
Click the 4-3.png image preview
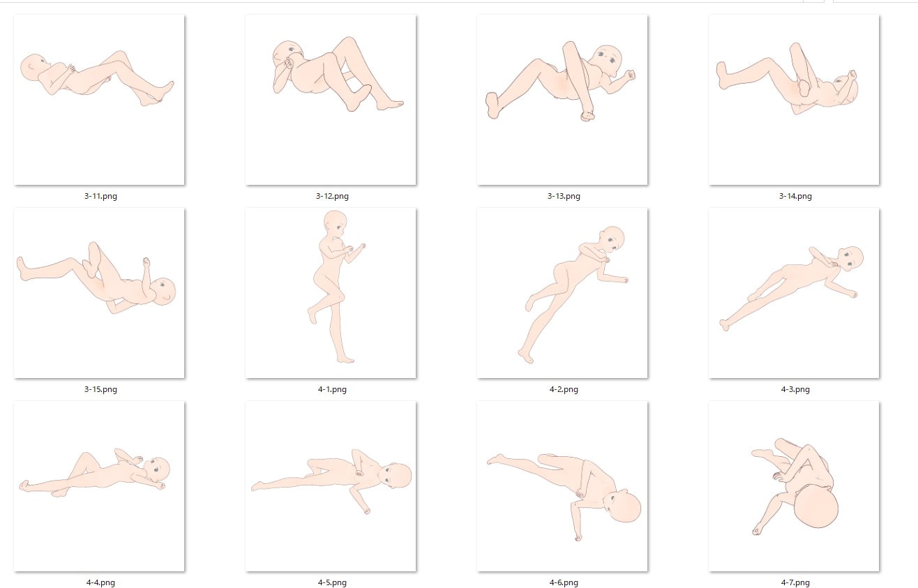coord(794,293)
